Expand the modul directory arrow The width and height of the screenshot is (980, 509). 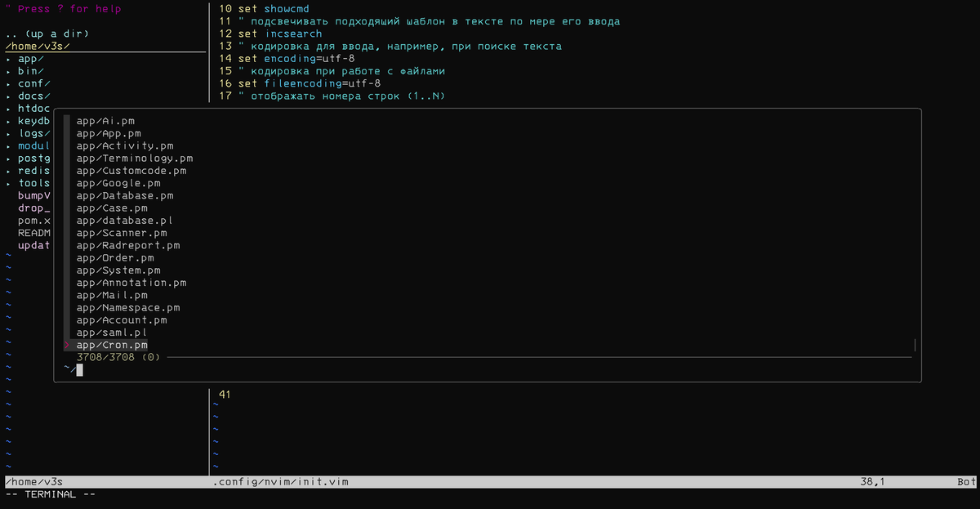pyautogui.click(x=8, y=146)
